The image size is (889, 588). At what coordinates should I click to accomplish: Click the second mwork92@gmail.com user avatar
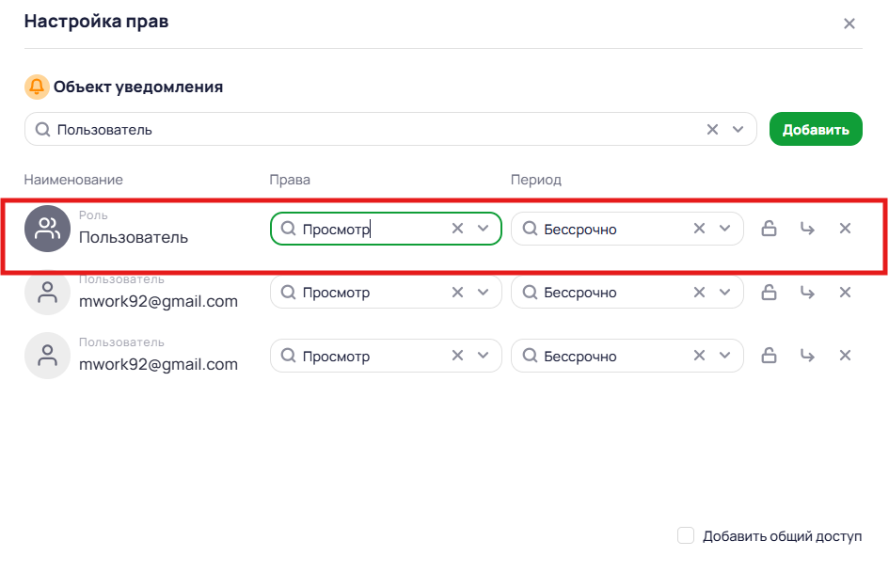tap(47, 356)
